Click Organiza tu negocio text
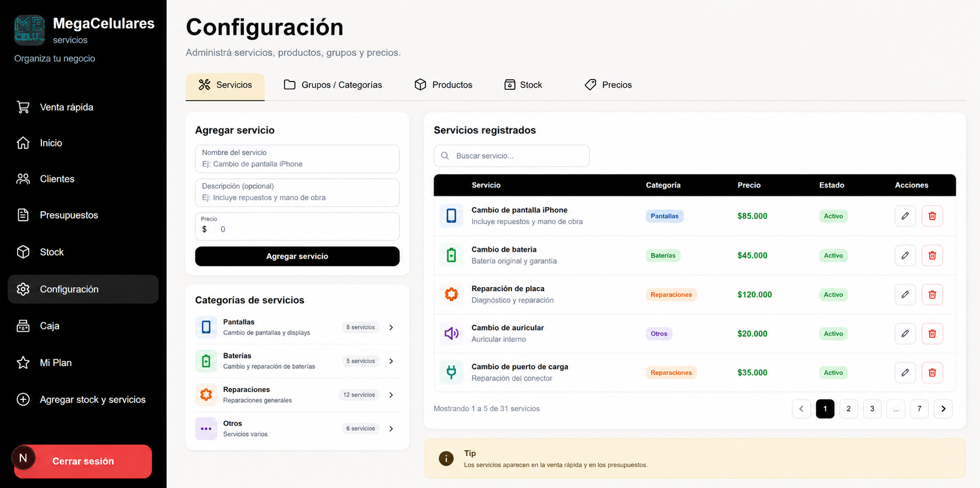 pos(55,58)
